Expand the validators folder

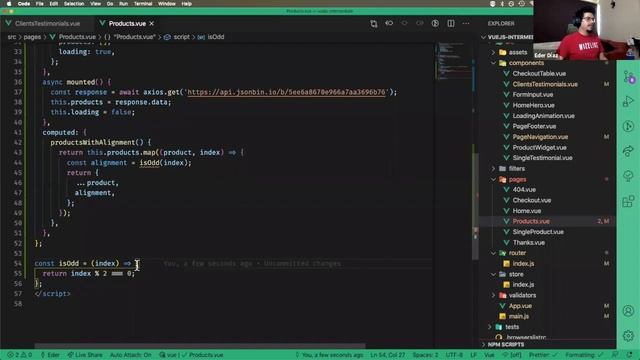click(522, 296)
